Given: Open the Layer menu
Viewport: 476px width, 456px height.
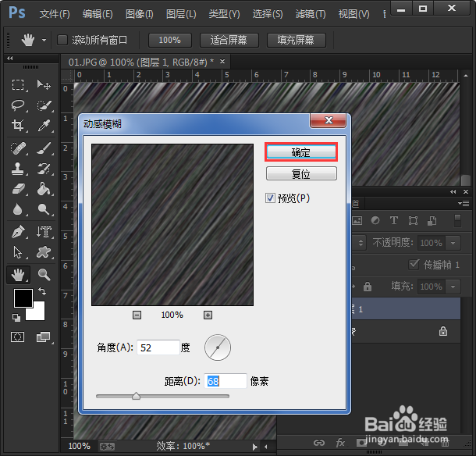Looking at the screenshot, I should pos(181,14).
